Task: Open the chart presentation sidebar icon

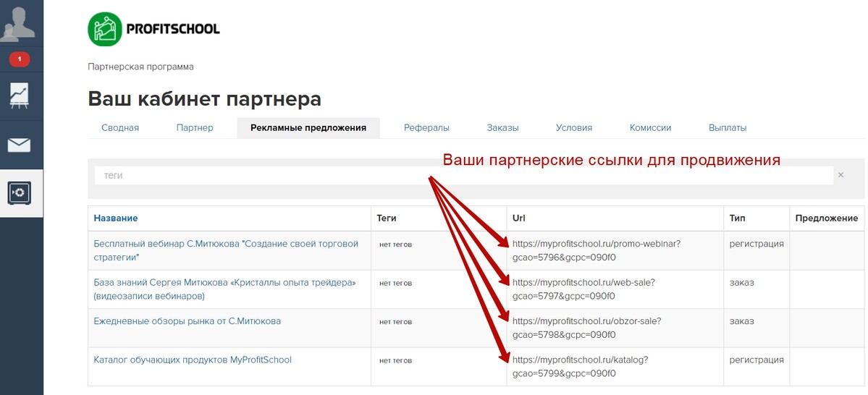Action: (x=20, y=96)
